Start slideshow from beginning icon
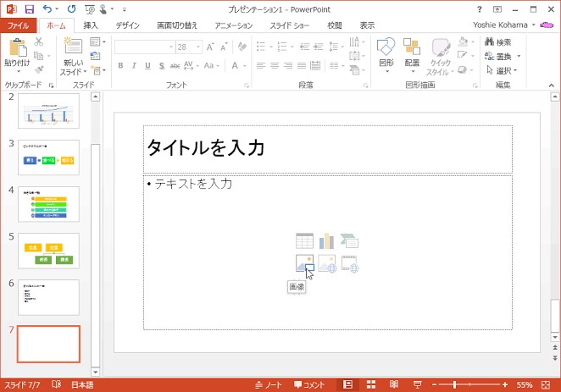The image size is (561, 392). 90,9
